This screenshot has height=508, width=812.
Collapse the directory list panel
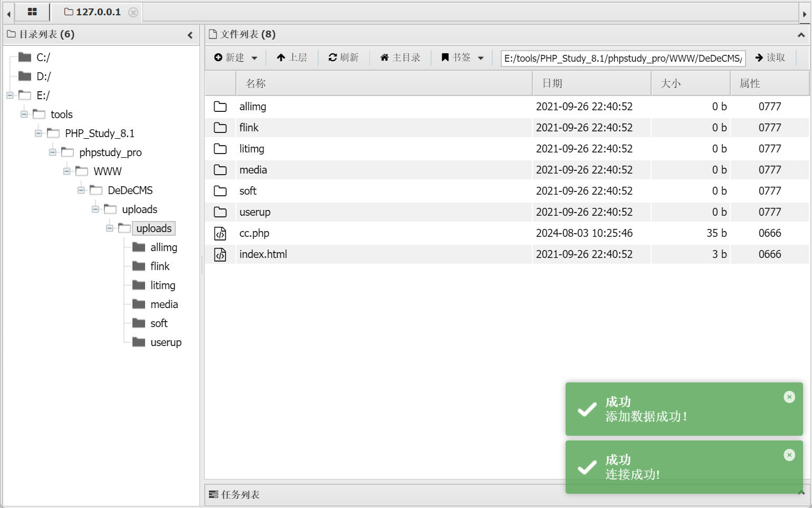pos(190,35)
